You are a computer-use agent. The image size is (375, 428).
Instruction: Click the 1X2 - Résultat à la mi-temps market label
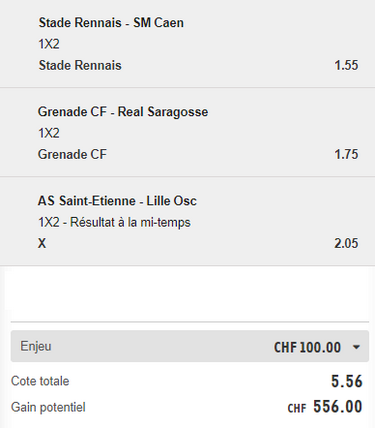(x=114, y=222)
